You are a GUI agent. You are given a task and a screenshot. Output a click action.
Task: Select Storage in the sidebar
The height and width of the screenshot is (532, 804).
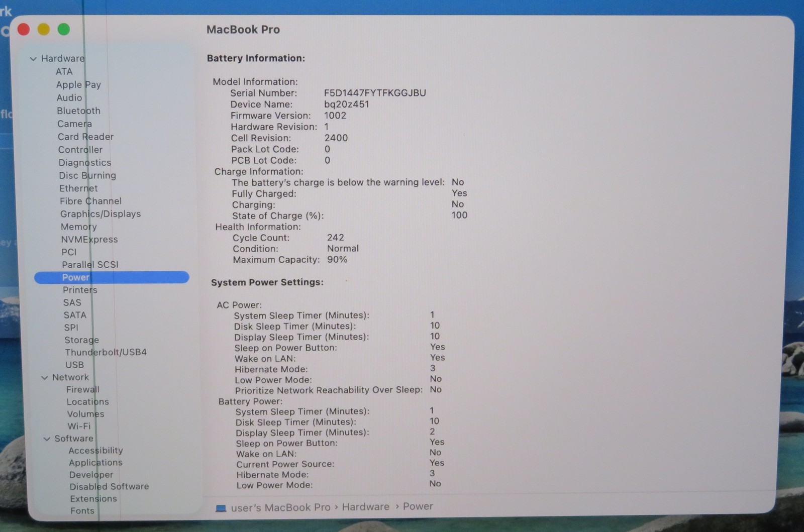tap(81, 340)
